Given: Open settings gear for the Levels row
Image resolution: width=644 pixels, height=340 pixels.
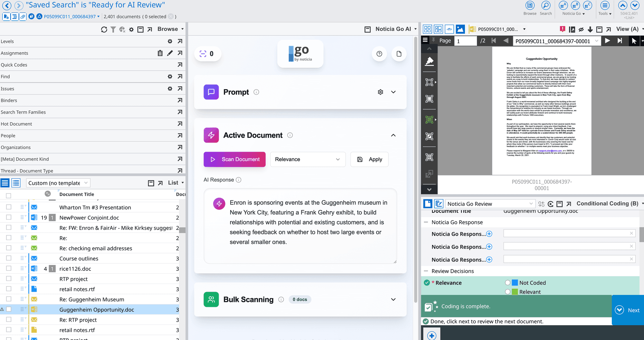Looking at the screenshot, I should (170, 41).
